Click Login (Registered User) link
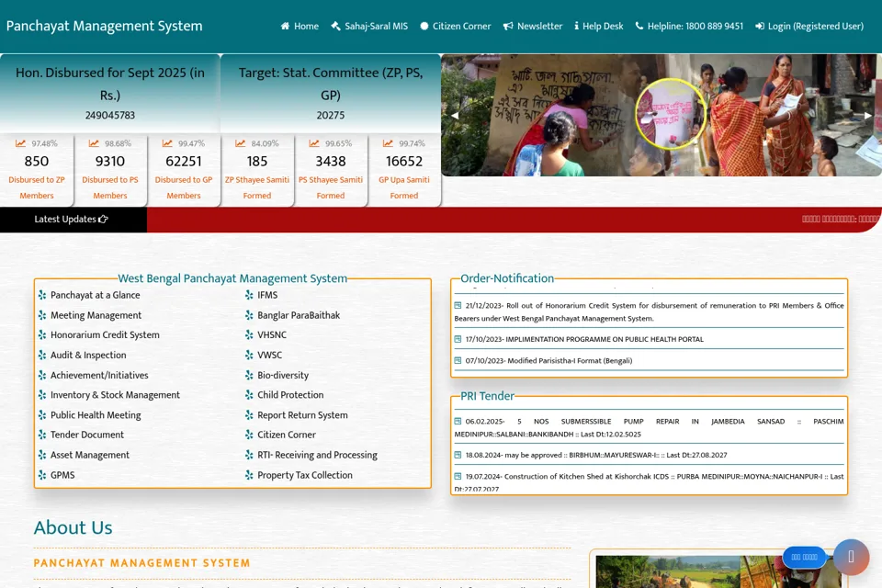Viewport: 882px width, 588px height. 808,26
